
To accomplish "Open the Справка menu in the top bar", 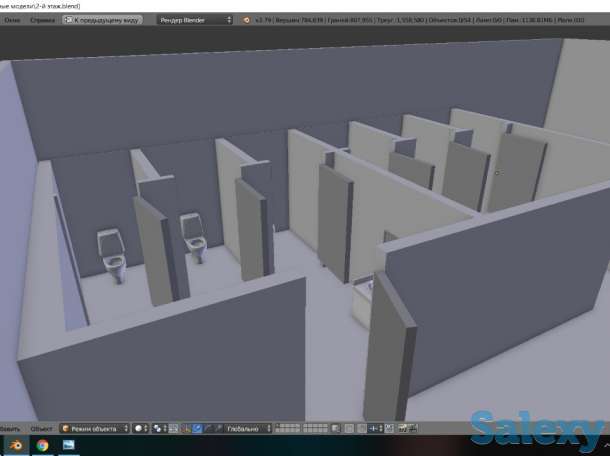I will 43,19.
